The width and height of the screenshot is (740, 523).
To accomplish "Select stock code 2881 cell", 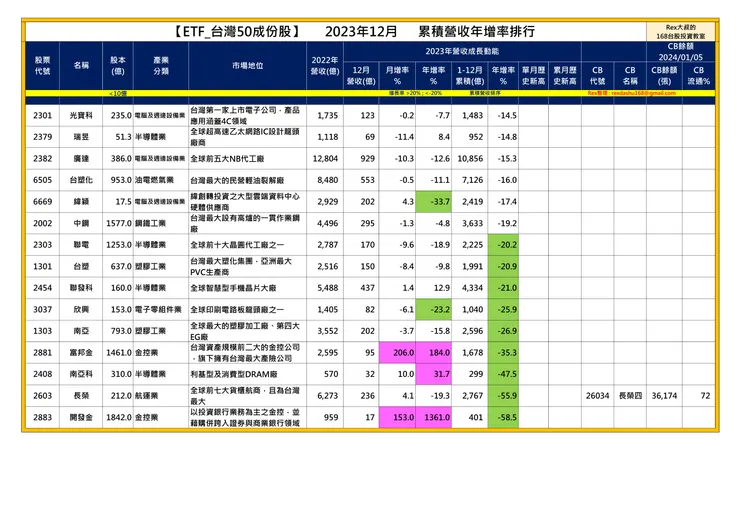I will tap(42, 353).
